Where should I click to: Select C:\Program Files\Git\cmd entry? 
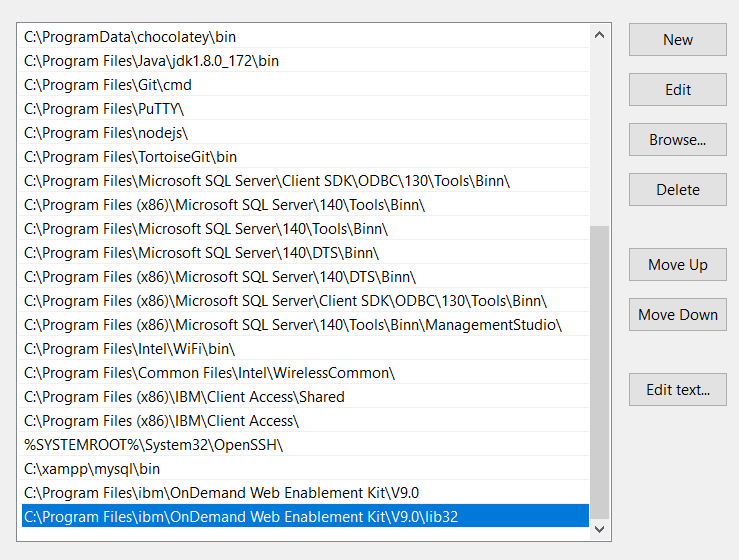[303, 85]
